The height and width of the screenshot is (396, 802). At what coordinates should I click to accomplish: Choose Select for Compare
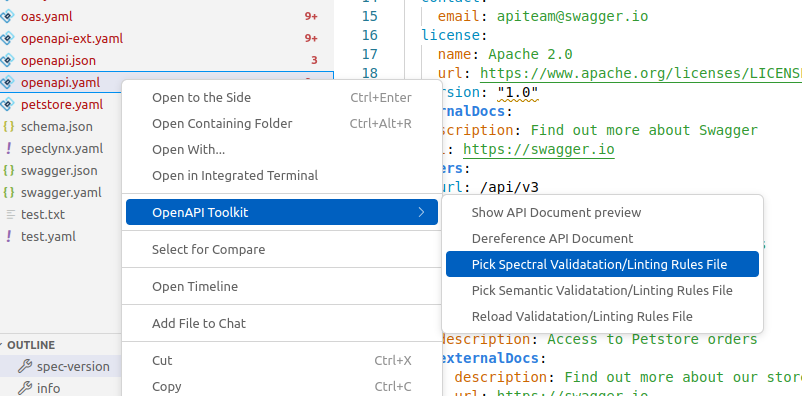click(282, 250)
